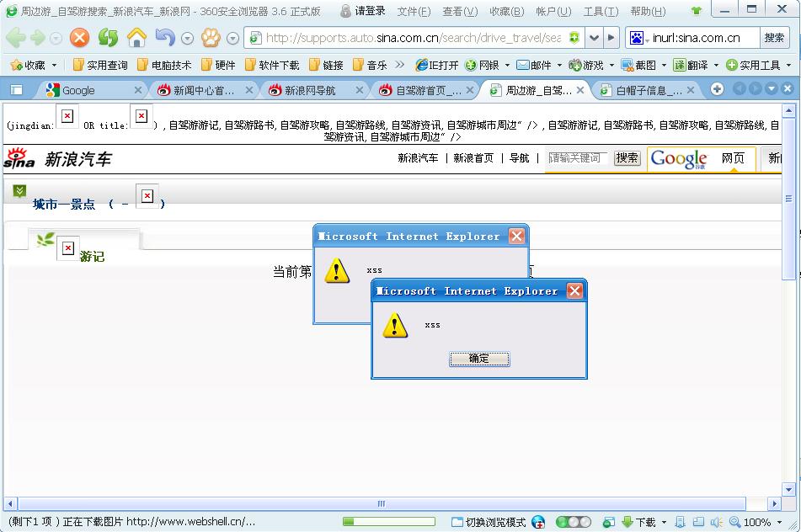Image resolution: width=801 pixels, height=532 pixels.
Task: Click the speaker mute icon in the status bar
Action: pyautogui.click(x=716, y=522)
